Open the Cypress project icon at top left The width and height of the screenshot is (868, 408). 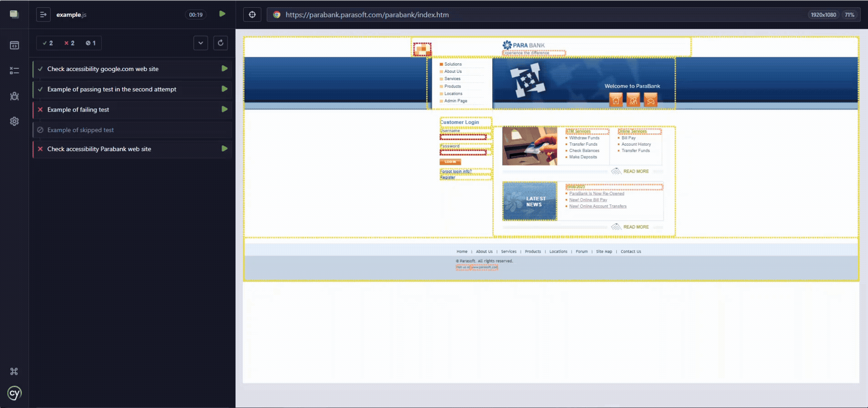(x=14, y=14)
